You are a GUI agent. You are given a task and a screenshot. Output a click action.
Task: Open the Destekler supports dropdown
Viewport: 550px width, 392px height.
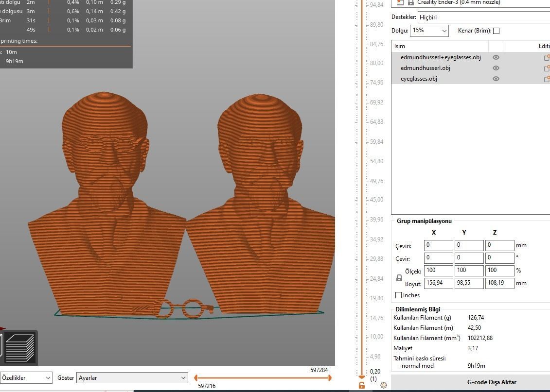pyautogui.click(x=484, y=17)
